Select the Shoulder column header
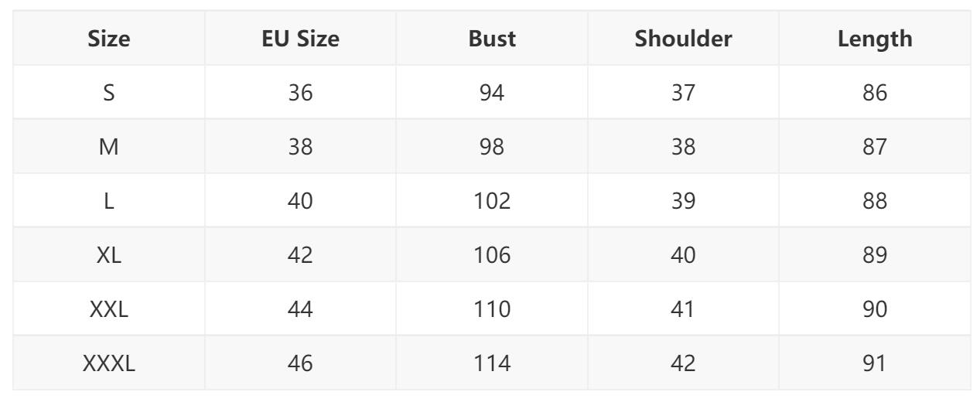This screenshot has width=980, height=409. (x=683, y=39)
